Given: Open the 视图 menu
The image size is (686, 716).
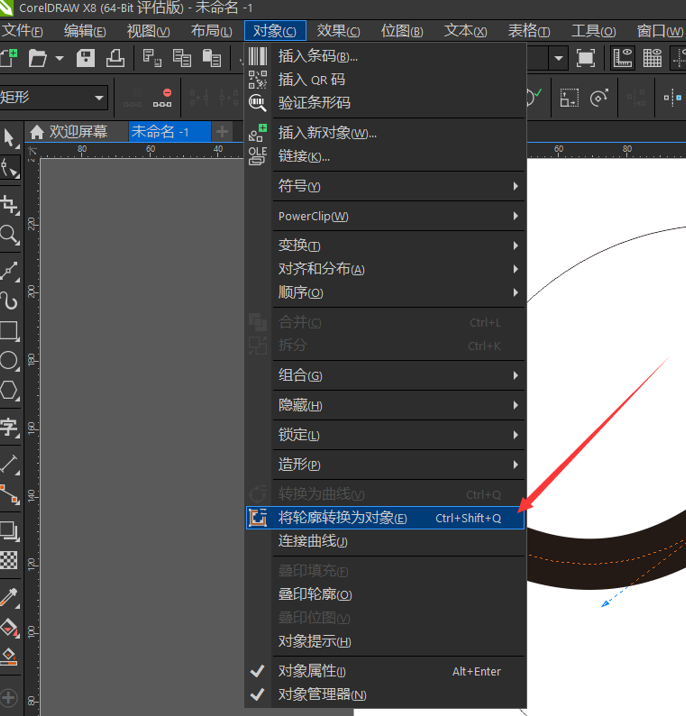Looking at the screenshot, I should [148, 31].
